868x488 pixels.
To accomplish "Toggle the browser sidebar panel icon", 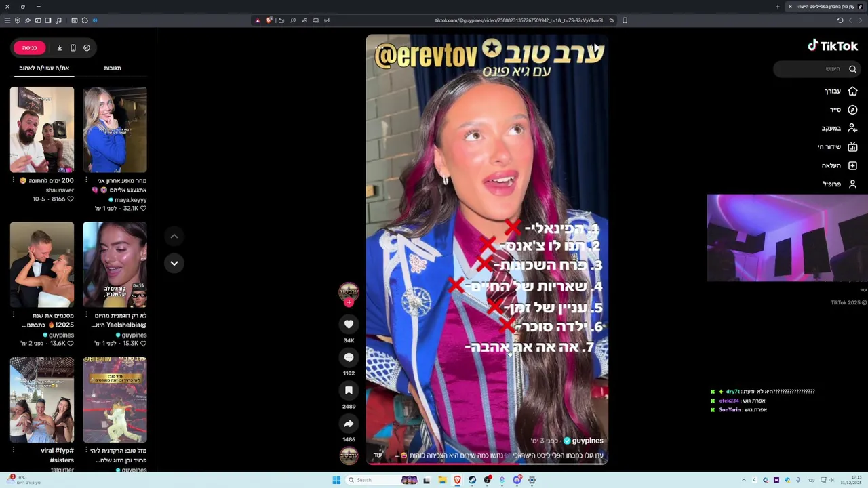I will pyautogui.click(x=48, y=20).
